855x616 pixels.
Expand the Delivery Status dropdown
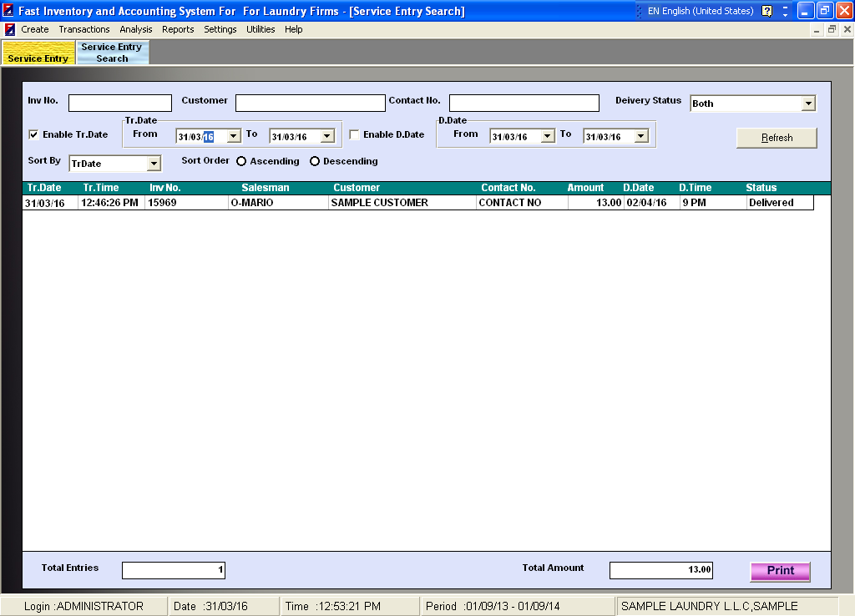pos(807,104)
